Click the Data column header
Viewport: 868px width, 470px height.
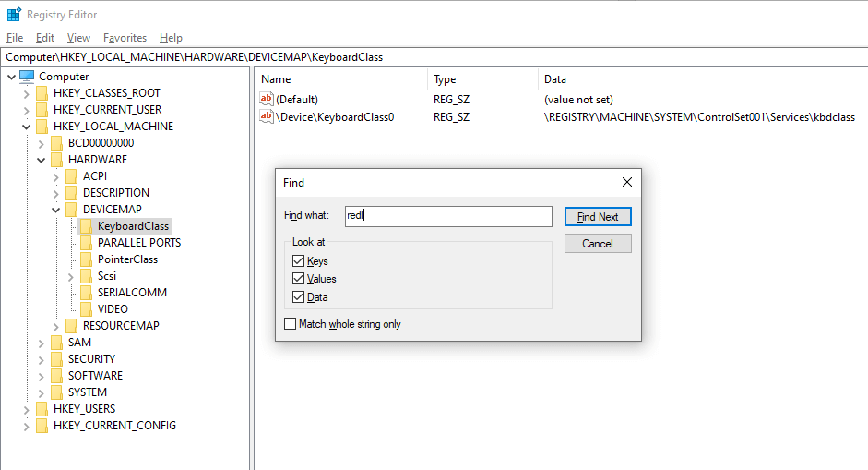(703, 79)
